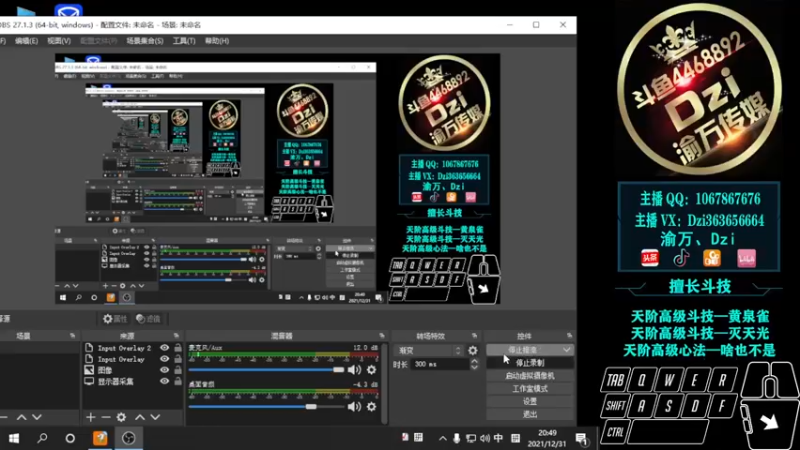Mute the 桌面音频 speaker icon
This screenshot has width=800, height=450.
pos(354,407)
